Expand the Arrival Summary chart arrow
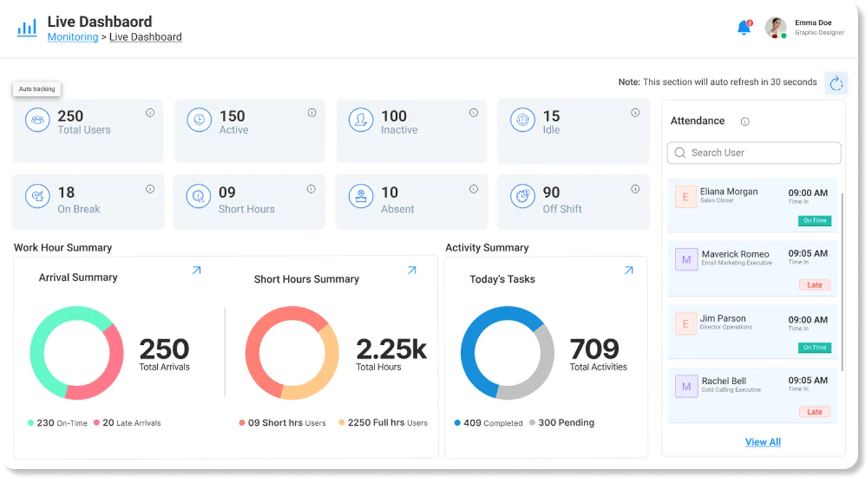The image size is (868, 479). point(196,270)
